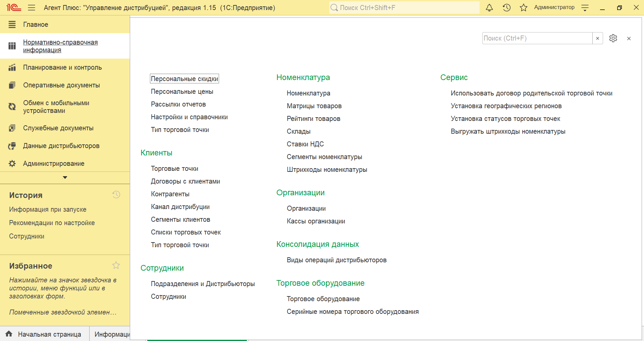Clear the menu search field with the x button
644x341 pixels.
[597, 38]
